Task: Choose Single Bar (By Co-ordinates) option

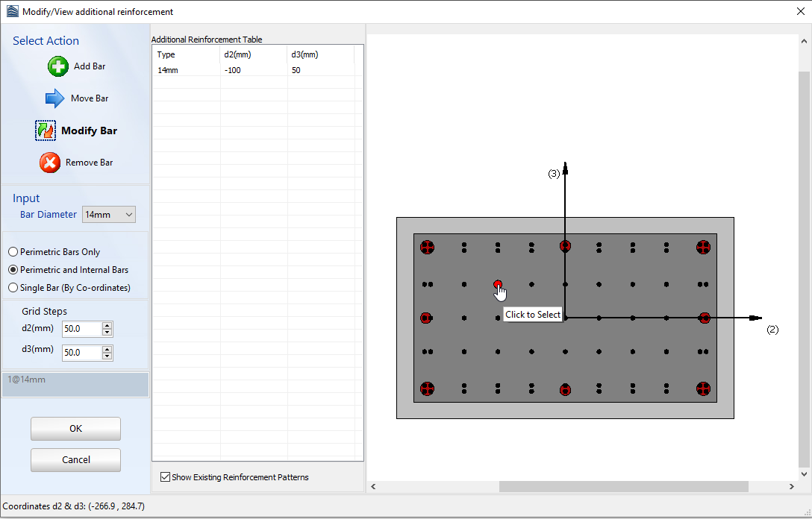Action: click(x=13, y=287)
